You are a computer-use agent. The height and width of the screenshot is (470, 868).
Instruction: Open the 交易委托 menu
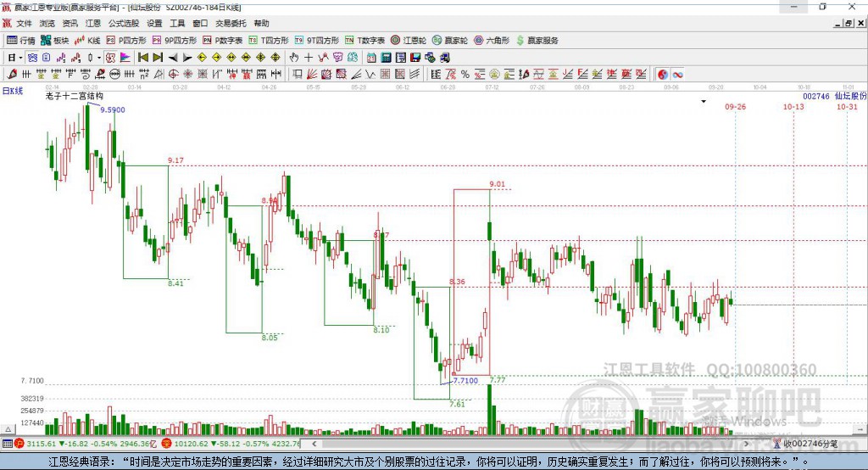231,23
